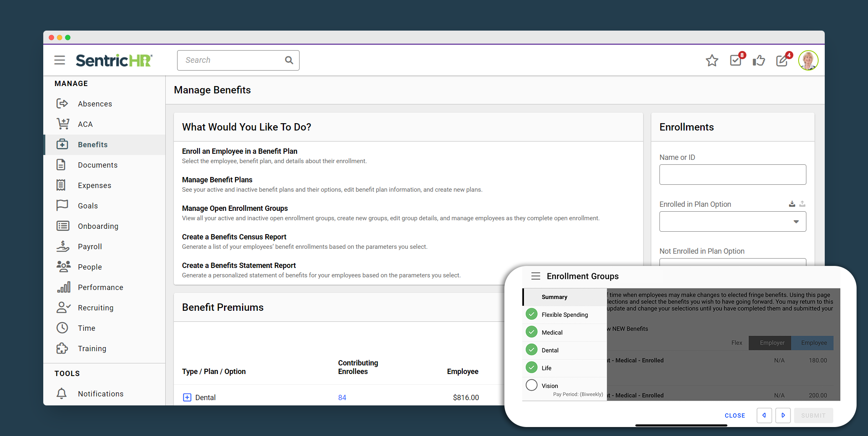Toggle the Dental checkmark circle
Screen dimensions: 868x436
[531, 350]
